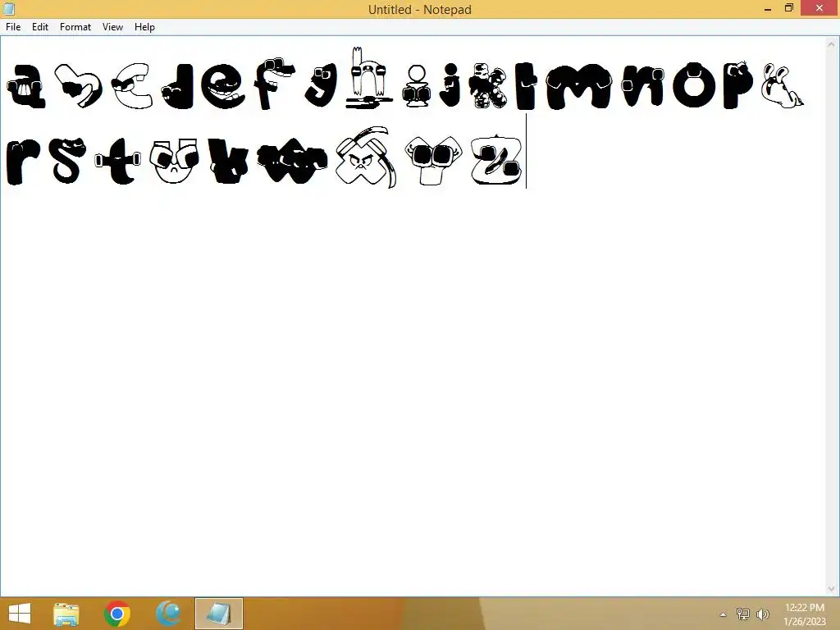Restore down the Notepad window
840x630 pixels.
click(788, 8)
